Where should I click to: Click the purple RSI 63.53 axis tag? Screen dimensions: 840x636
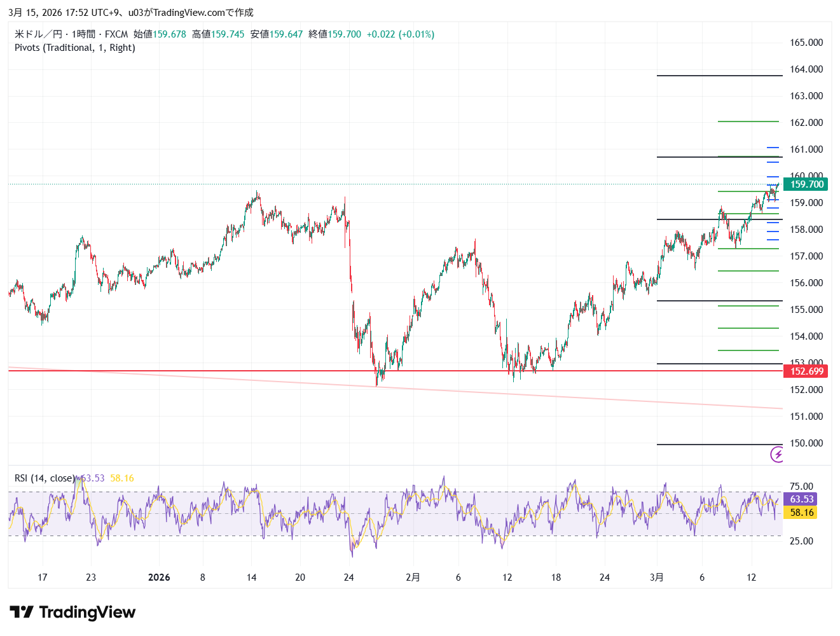[x=801, y=499]
